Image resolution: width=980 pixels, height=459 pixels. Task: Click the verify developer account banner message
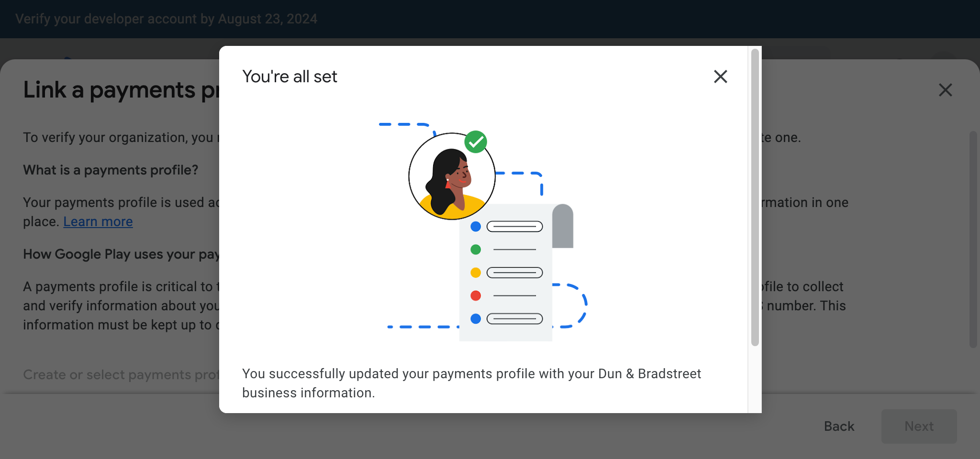coord(166,19)
